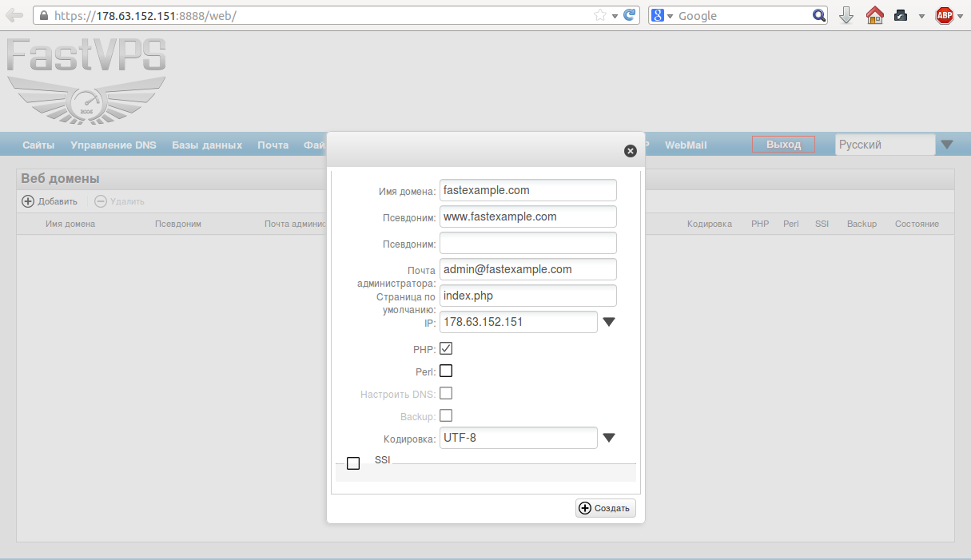Image resolution: width=971 pixels, height=560 pixels.
Task: Open the WebMail menu item
Action: [x=686, y=145]
